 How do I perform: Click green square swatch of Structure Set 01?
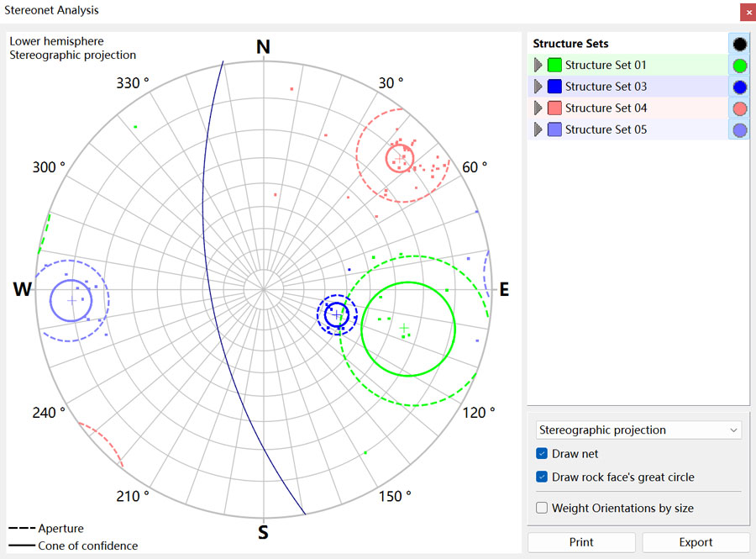click(554, 65)
